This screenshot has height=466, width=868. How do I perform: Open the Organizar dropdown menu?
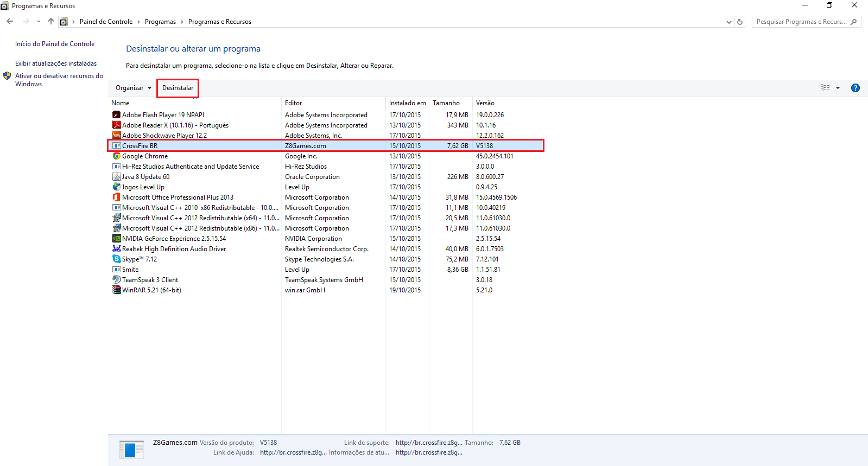(x=134, y=88)
